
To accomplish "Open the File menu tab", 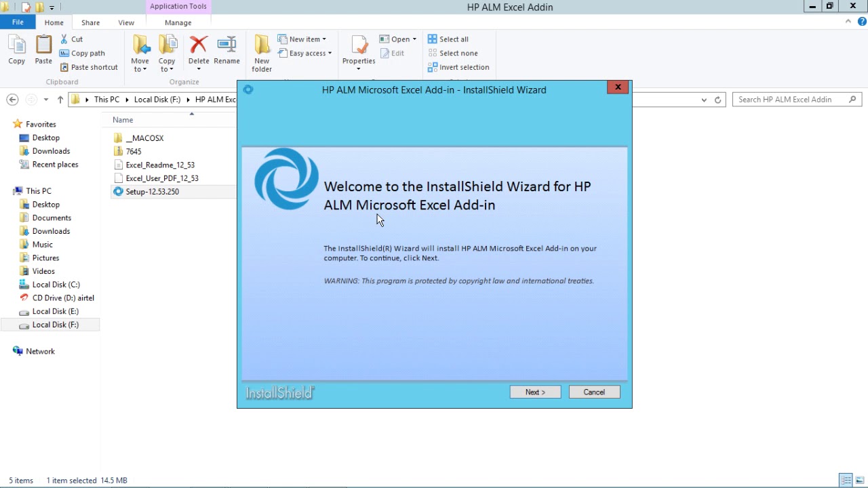I will tap(18, 22).
